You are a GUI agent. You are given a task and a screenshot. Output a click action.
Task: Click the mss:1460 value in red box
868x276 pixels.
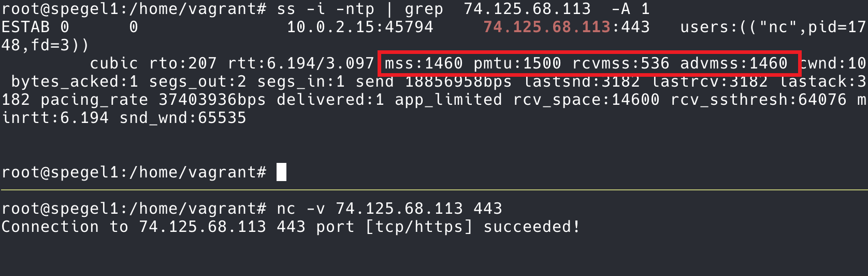pos(424,63)
